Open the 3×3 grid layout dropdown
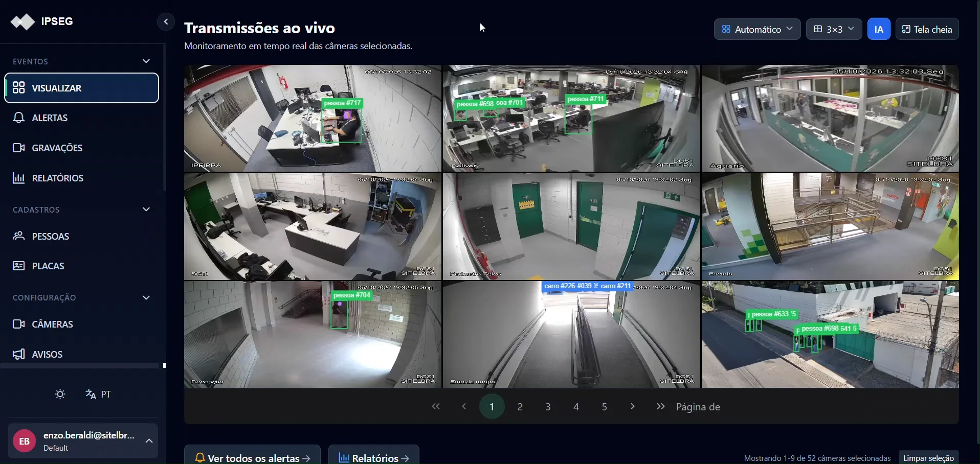 (x=834, y=29)
